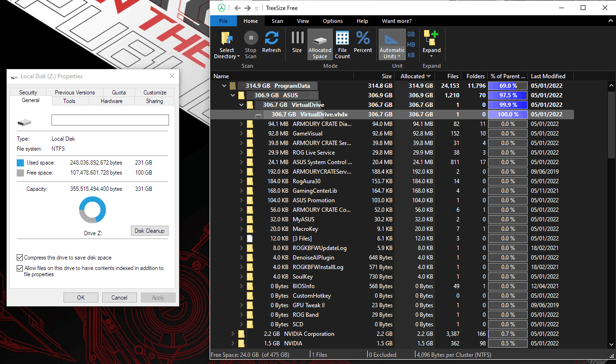
Task: Open quick access toolbar customize arrow
Action: [x=257, y=9]
